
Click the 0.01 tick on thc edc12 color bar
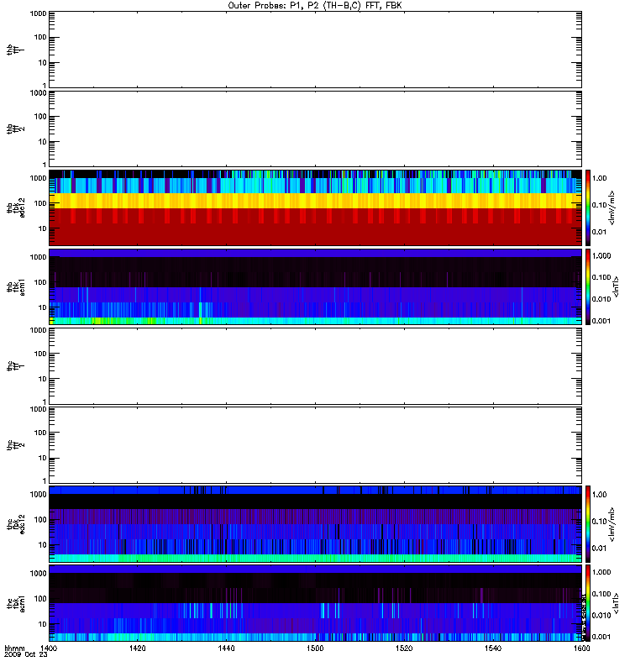click(599, 549)
